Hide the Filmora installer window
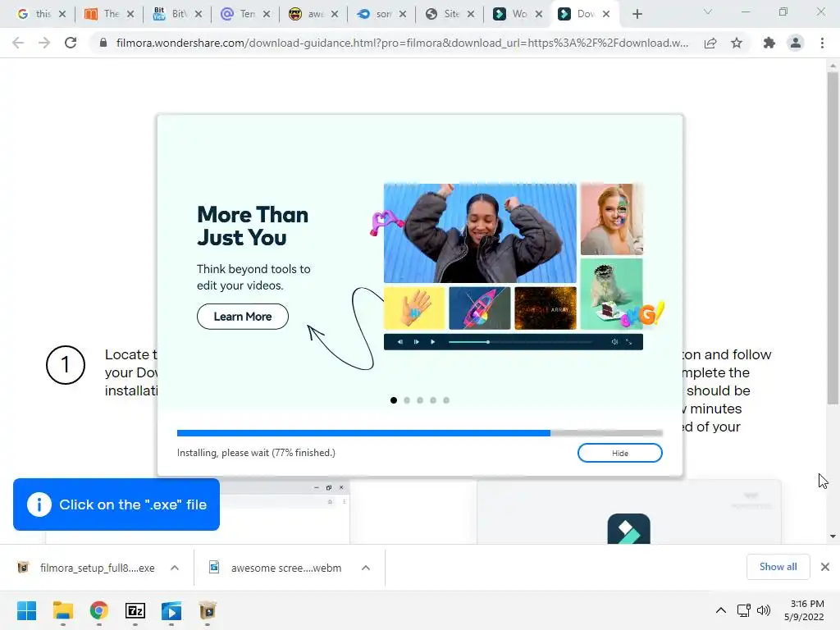Viewport: 840px width, 630px height. 620,453
